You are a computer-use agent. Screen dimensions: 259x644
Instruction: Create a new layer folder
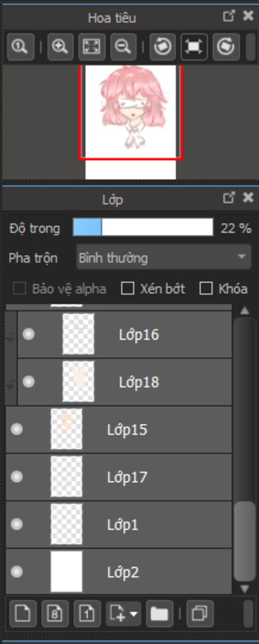(x=159, y=613)
